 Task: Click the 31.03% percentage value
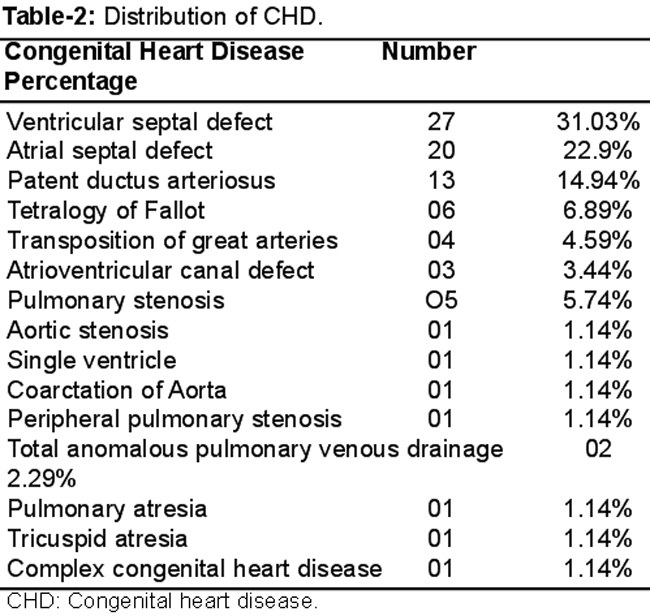point(598,122)
